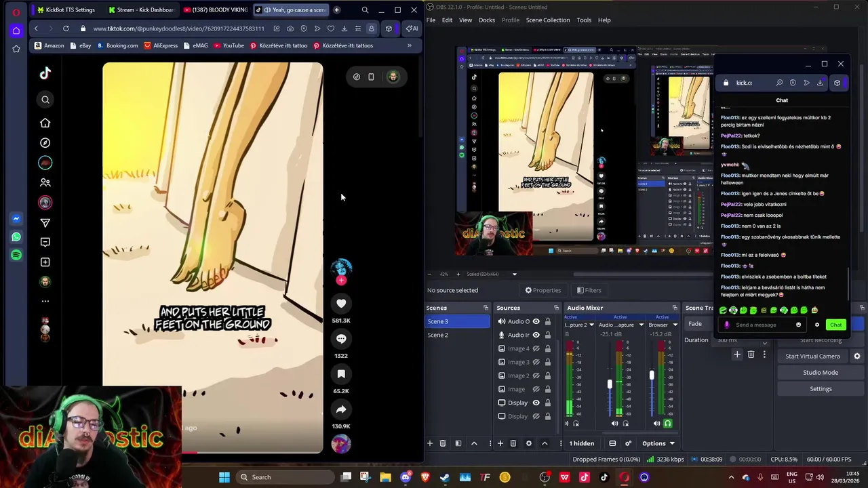The image size is (868, 488).
Task: Open Opera downloads icon in address bar
Action: tap(344, 28)
